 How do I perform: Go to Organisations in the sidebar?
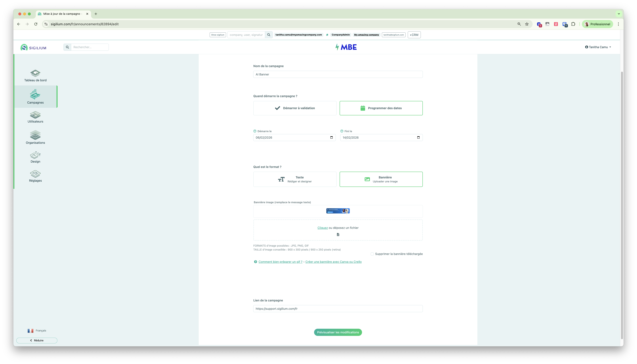(35, 135)
